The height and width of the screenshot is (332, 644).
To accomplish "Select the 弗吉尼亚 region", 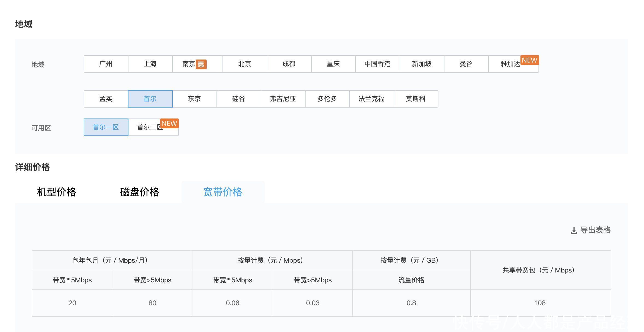I will click(x=283, y=99).
